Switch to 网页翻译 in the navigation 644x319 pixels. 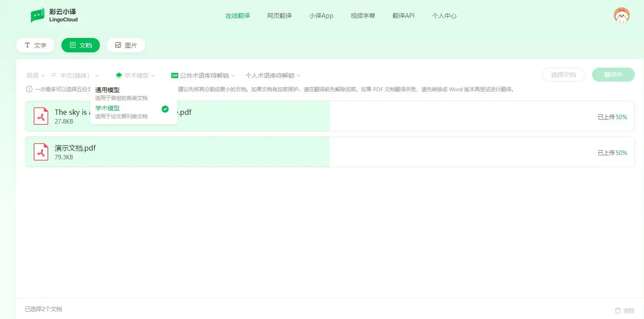point(279,16)
